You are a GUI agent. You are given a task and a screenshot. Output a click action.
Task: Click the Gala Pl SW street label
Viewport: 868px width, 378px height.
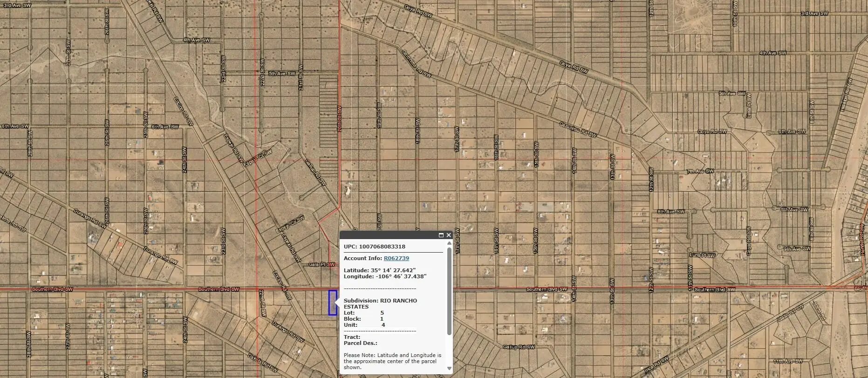pyautogui.click(x=321, y=265)
